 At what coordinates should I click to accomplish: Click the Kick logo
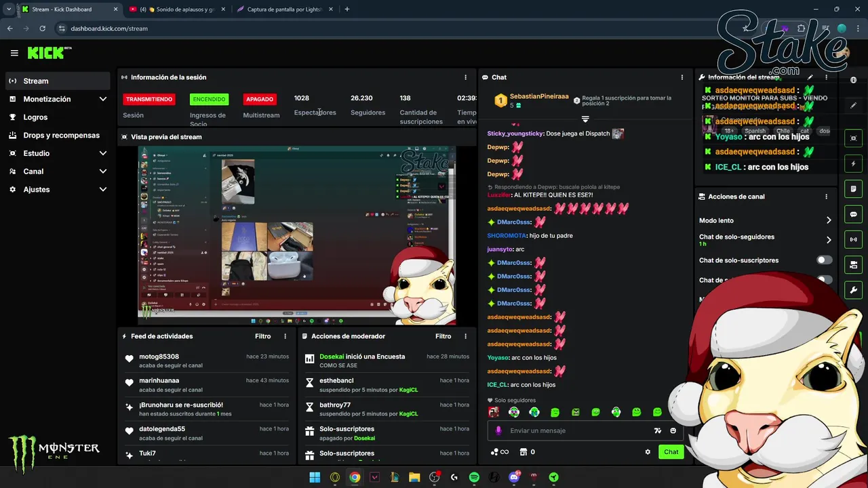(49, 53)
